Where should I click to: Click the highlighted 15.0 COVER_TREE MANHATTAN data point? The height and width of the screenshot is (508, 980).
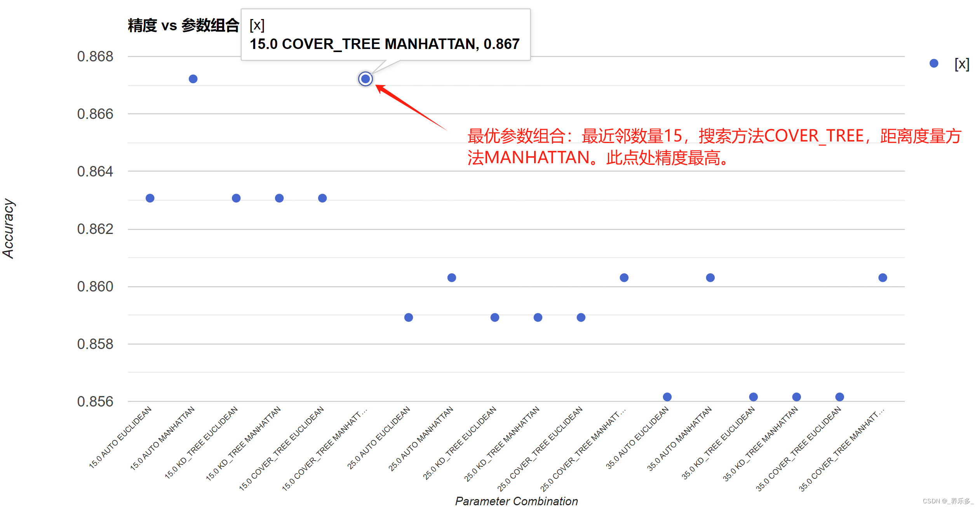point(365,79)
